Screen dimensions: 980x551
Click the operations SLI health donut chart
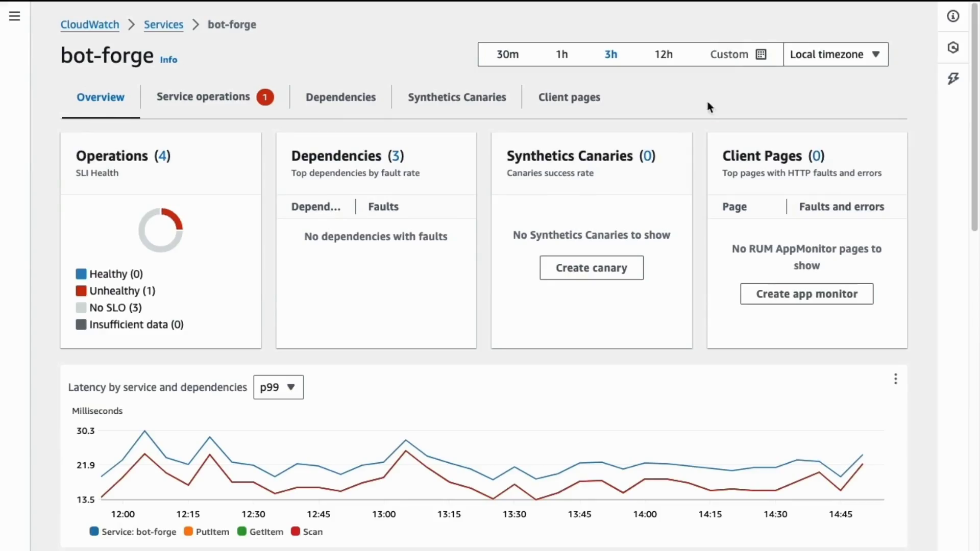[x=161, y=230]
